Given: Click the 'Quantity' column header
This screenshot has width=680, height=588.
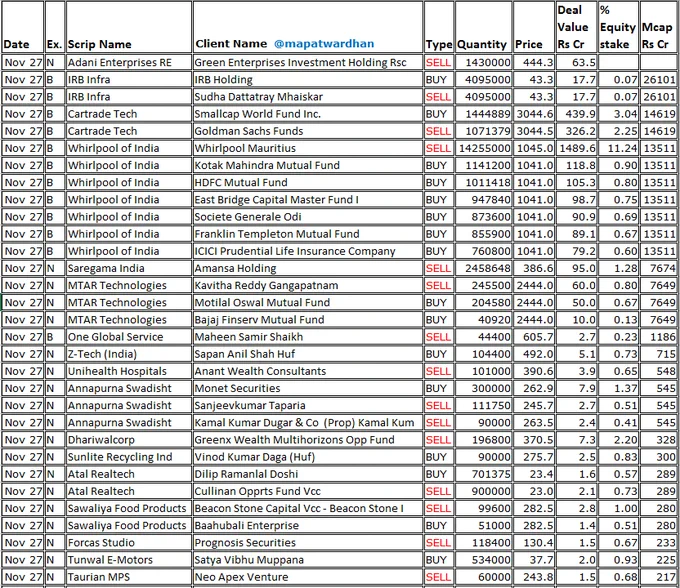Looking at the screenshot, I should [483, 27].
